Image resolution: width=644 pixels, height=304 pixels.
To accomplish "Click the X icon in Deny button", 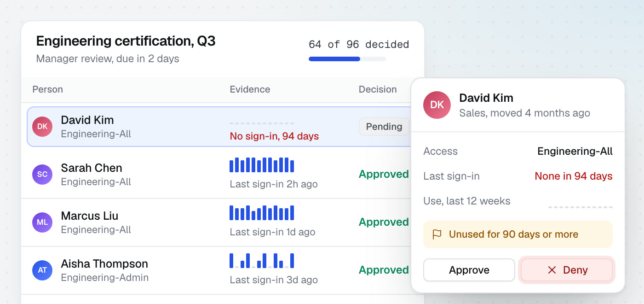I will coord(552,270).
